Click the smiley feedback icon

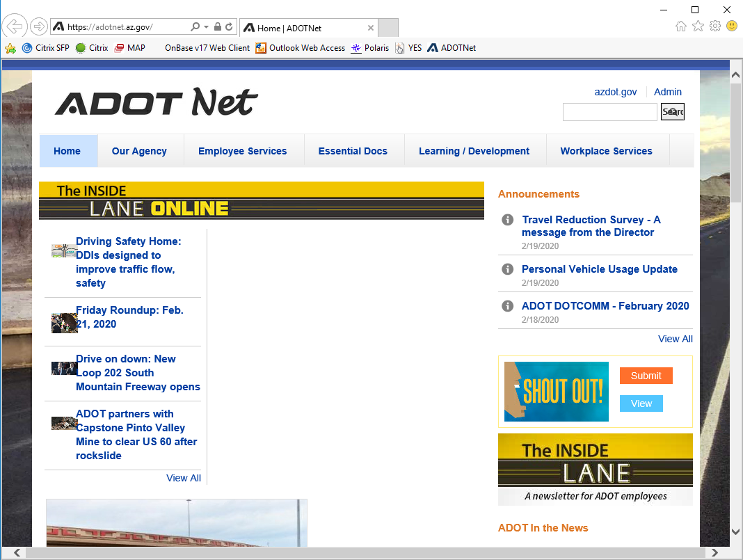point(732,26)
